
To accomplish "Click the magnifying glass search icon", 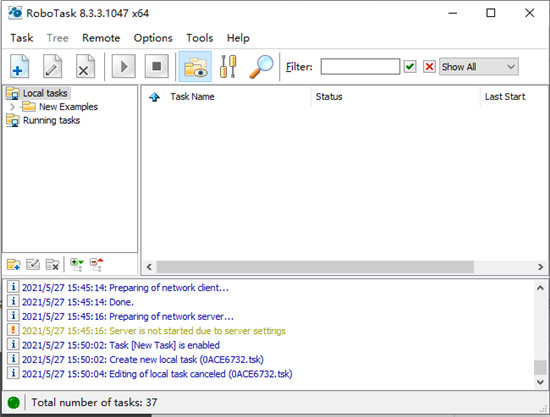I will tap(261, 66).
